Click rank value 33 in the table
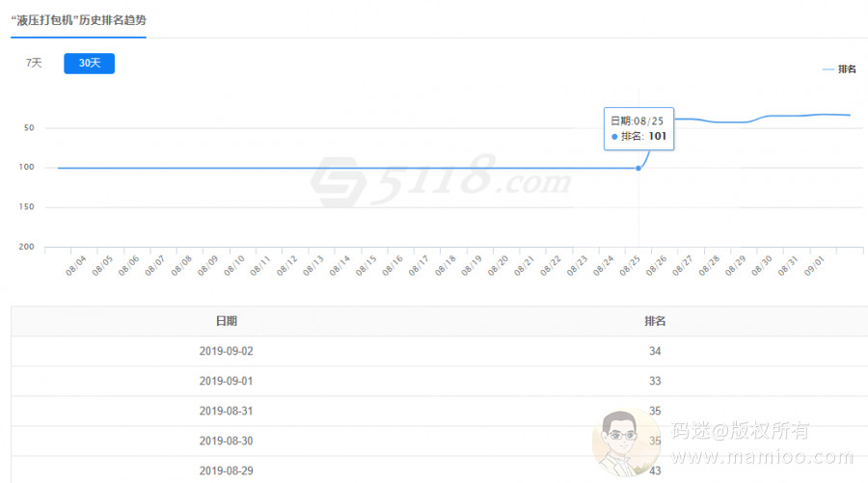Screen dimensions: 868x483 click(x=655, y=381)
